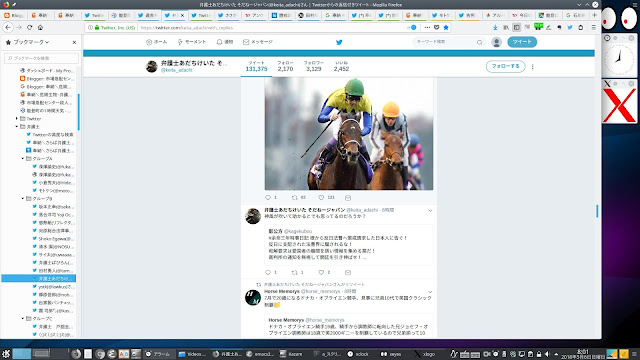This screenshot has height=360, width=640.
Task: Open the dropdown arrow on kagekubou quote tweet
Action: point(430,211)
